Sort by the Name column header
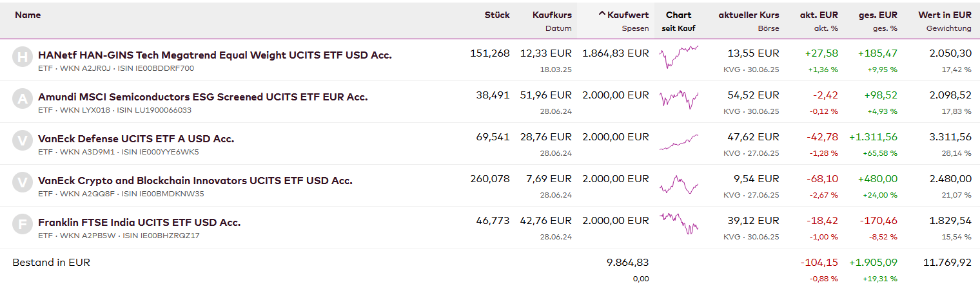Viewport: 980px width, 289px height. click(x=28, y=15)
